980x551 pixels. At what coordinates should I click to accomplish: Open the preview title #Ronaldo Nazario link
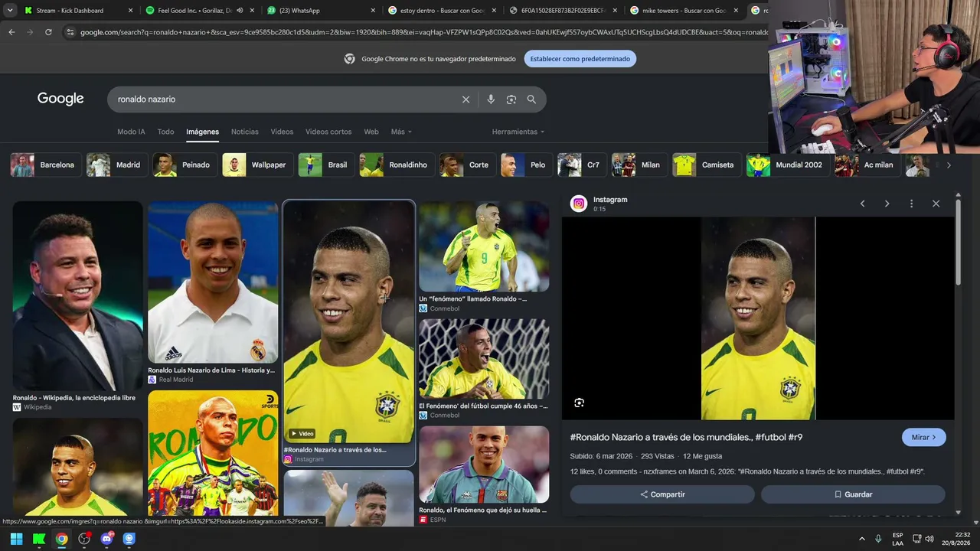point(686,437)
